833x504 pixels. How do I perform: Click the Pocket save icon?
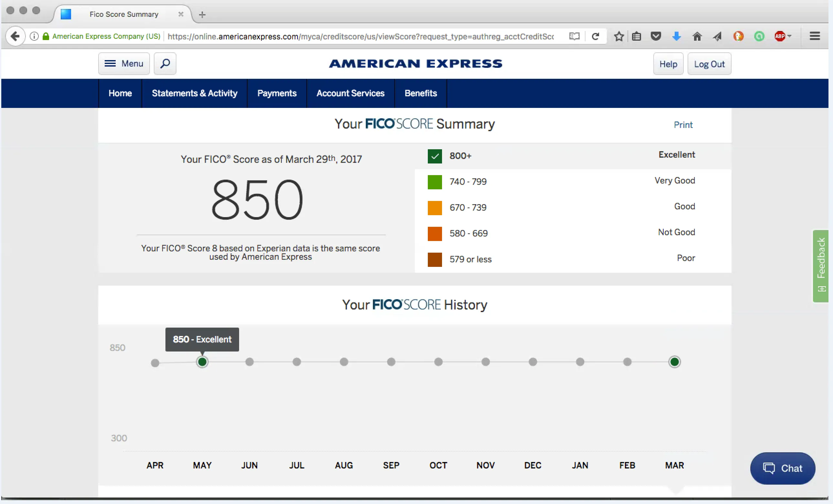coord(656,36)
